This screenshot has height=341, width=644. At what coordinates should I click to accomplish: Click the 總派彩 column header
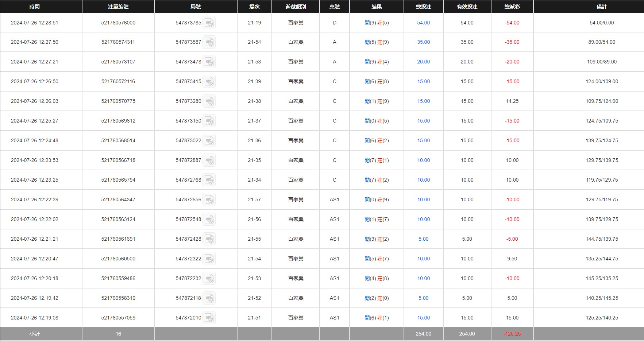(512, 7)
